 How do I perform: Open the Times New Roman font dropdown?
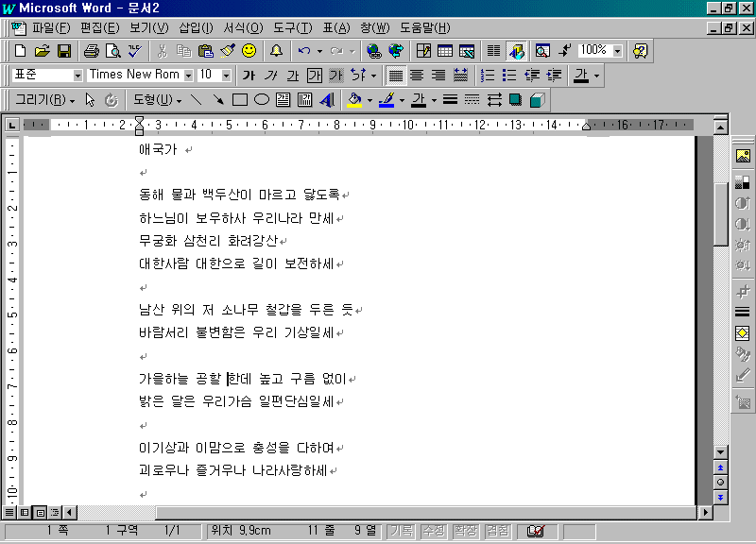(x=188, y=76)
